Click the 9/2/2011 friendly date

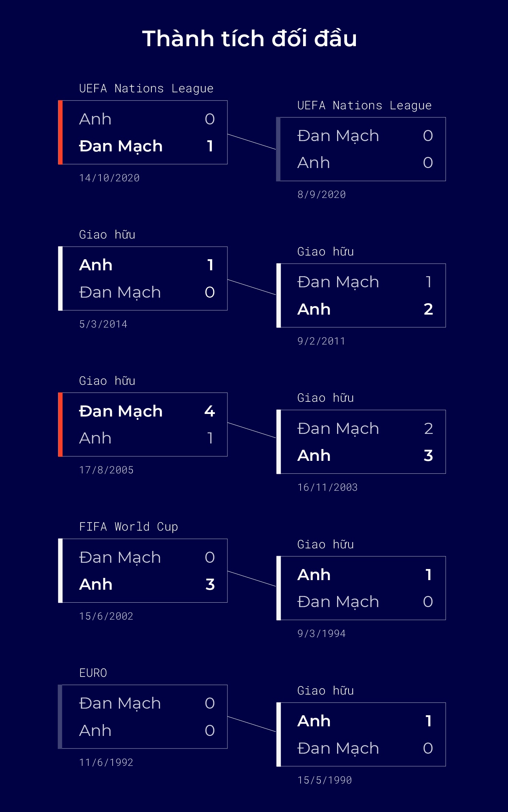[x=321, y=341]
